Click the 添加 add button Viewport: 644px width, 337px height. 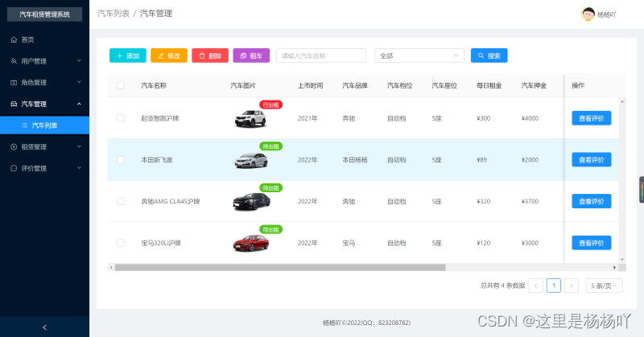128,55
